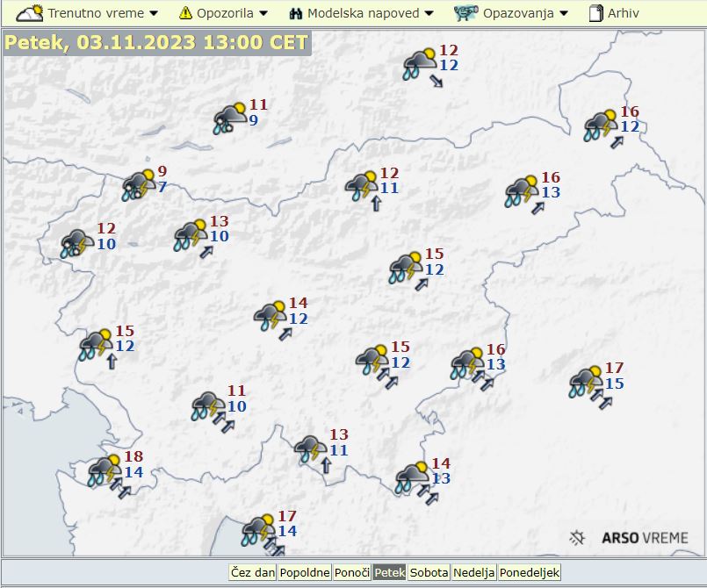
Task: Click the Opozorila yellow warning triangle icon
Action: (185, 13)
